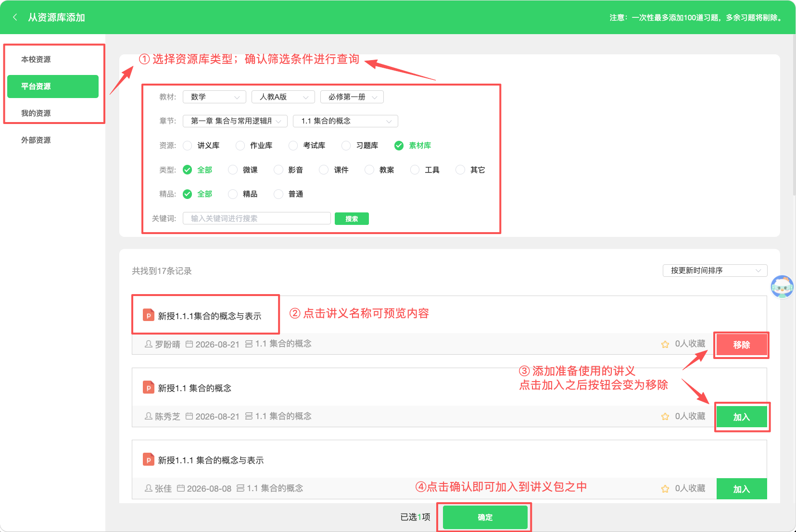Click 移除 for the first resource

pos(742,345)
